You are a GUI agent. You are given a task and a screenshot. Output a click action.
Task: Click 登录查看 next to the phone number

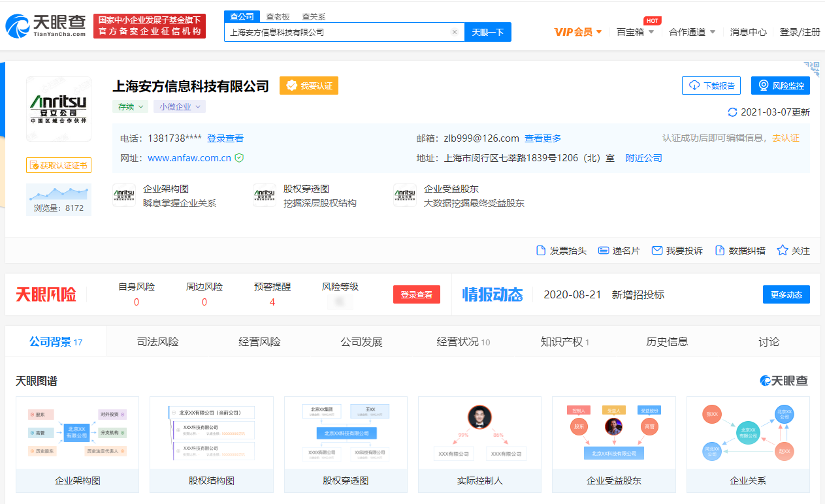(x=225, y=138)
